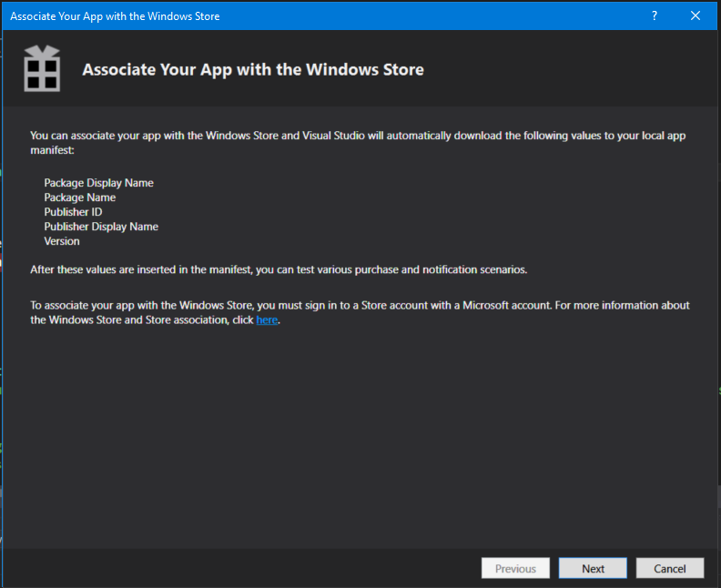Click the dialog title bar caption text
This screenshot has width=721, height=588.
click(x=115, y=16)
